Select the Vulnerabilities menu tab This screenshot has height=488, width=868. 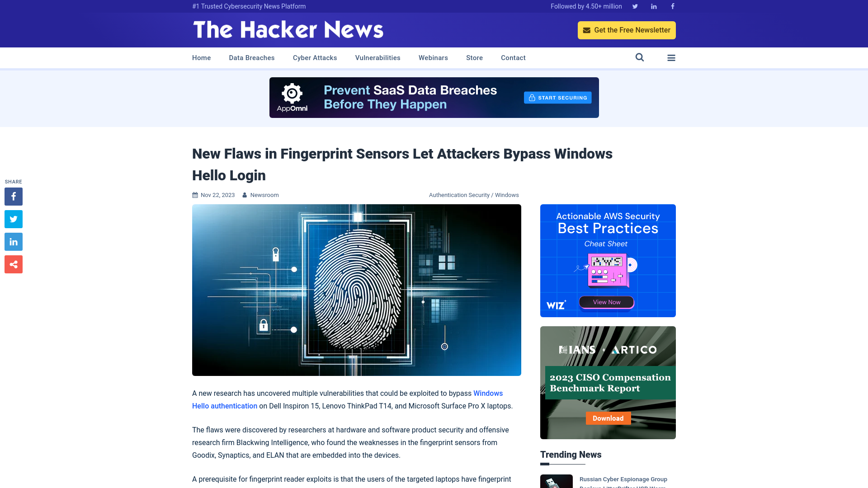(377, 57)
